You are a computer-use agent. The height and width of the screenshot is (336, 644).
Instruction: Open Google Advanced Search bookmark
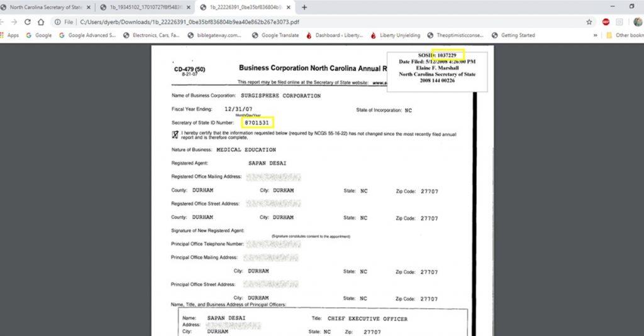pyautogui.click(x=87, y=35)
